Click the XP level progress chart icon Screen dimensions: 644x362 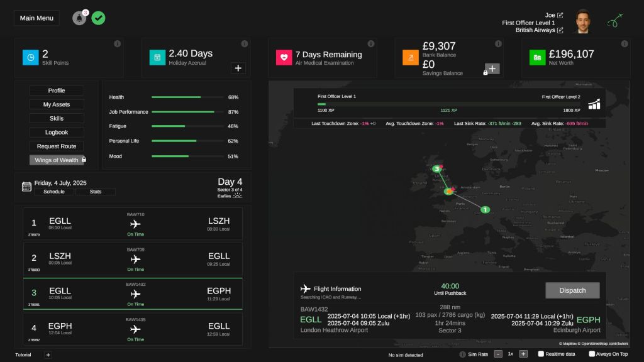pyautogui.click(x=594, y=104)
